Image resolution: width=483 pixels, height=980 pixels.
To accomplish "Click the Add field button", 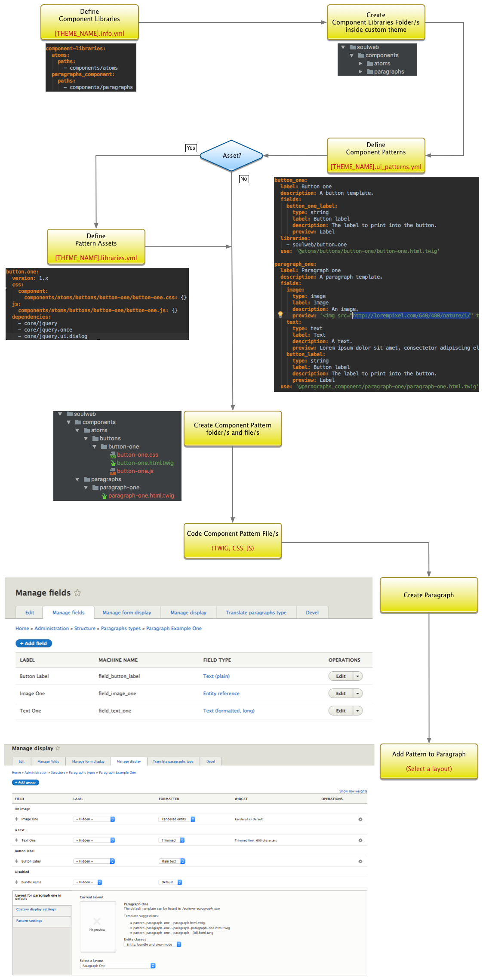I will pyautogui.click(x=34, y=643).
